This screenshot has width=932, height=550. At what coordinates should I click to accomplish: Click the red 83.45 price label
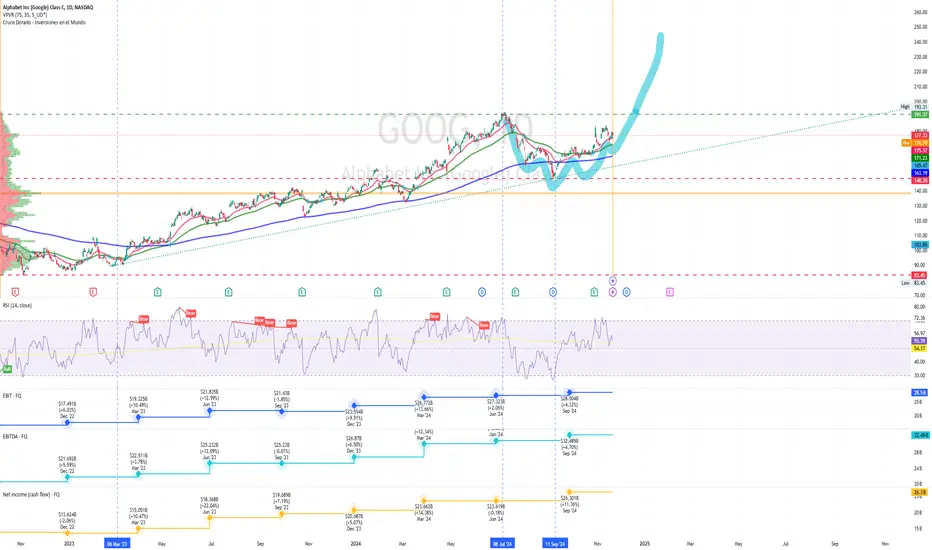coord(920,275)
